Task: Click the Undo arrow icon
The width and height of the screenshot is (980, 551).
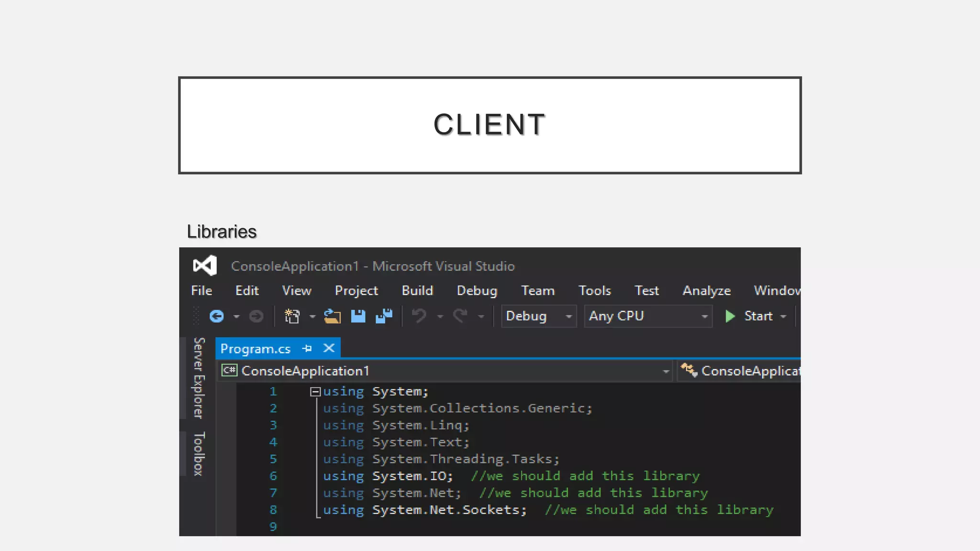Action: click(x=419, y=316)
